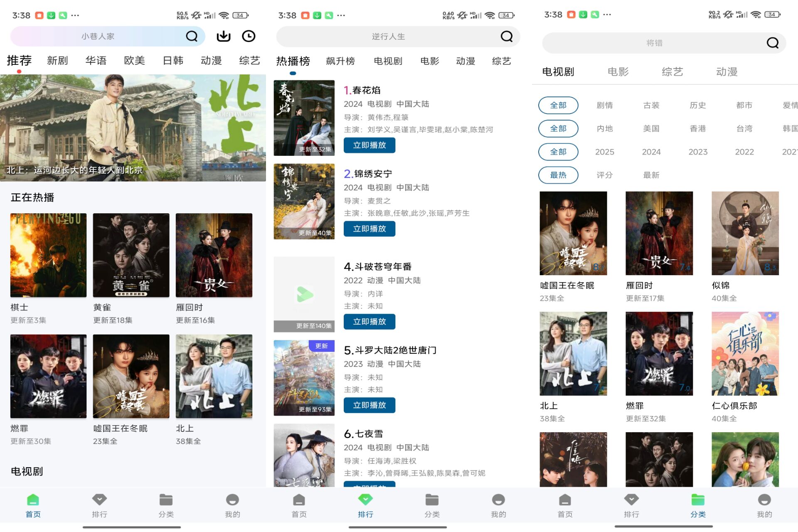
Task: Switch to the 日韩 tab on home page
Action: pyautogui.click(x=173, y=60)
